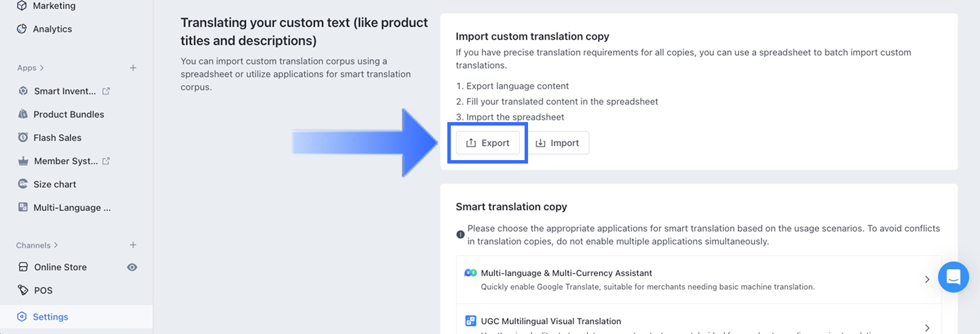The image size is (980, 334).
Task: Open the live chat support widget
Action: click(953, 277)
